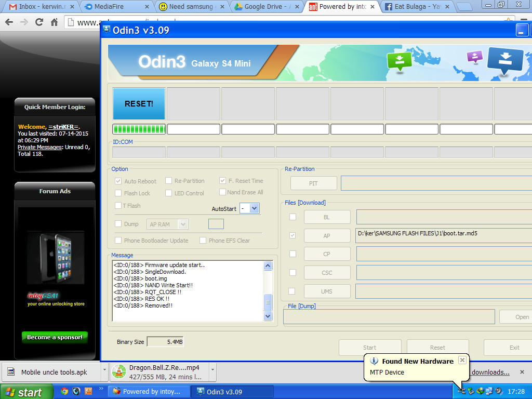Click the AP file button
This screenshot has width=532, height=399.
327,235
